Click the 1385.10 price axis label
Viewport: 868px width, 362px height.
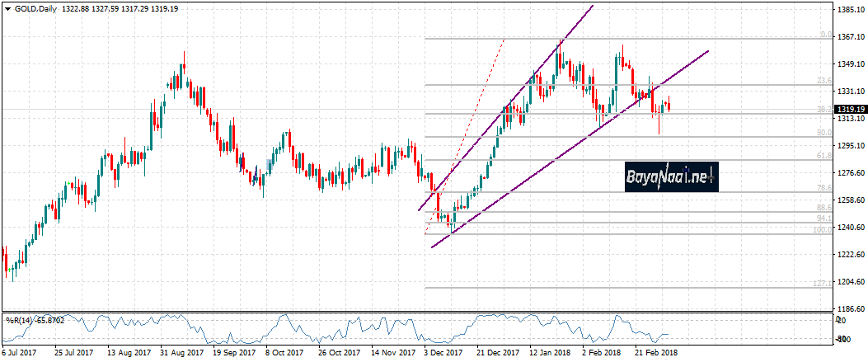pos(849,10)
